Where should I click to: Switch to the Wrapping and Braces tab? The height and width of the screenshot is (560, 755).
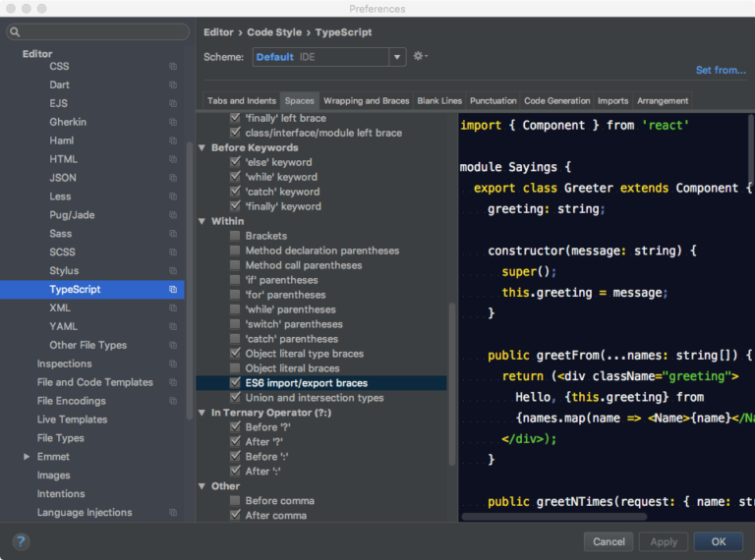367,101
